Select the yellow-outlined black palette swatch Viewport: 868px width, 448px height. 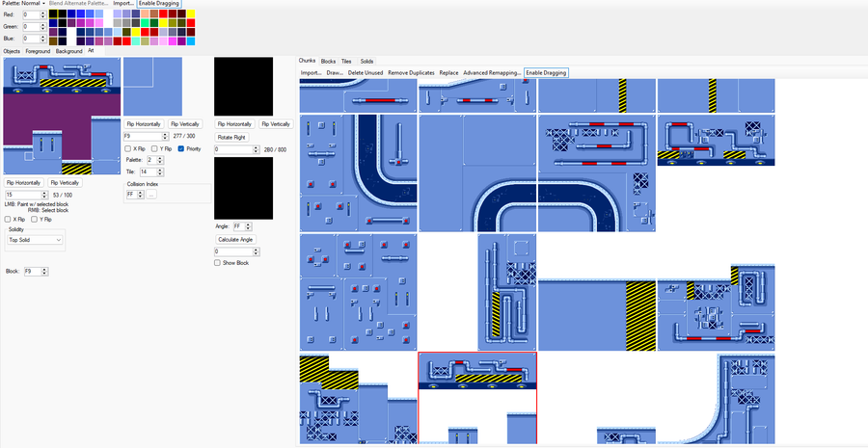(x=53, y=13)
